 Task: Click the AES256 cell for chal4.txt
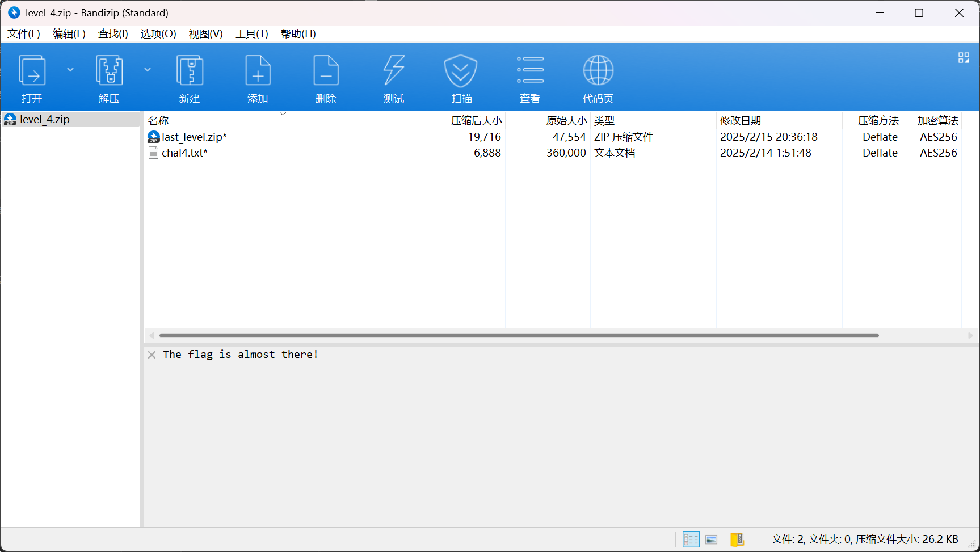click(939, 153)
